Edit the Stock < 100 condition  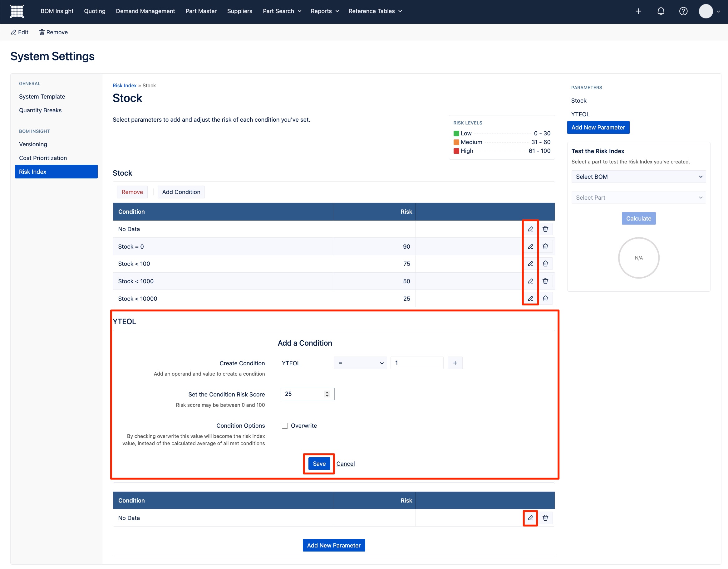coord(530,264)
